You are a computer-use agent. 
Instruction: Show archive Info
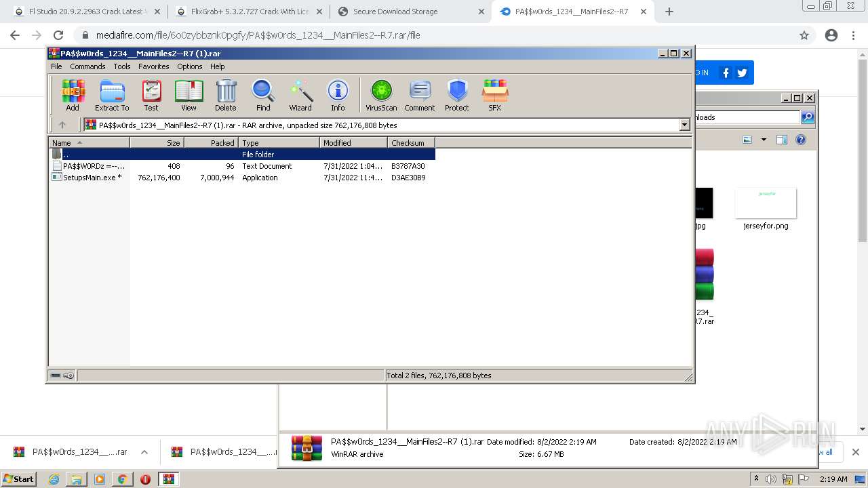pyautogui.click(x=338, y=95)
